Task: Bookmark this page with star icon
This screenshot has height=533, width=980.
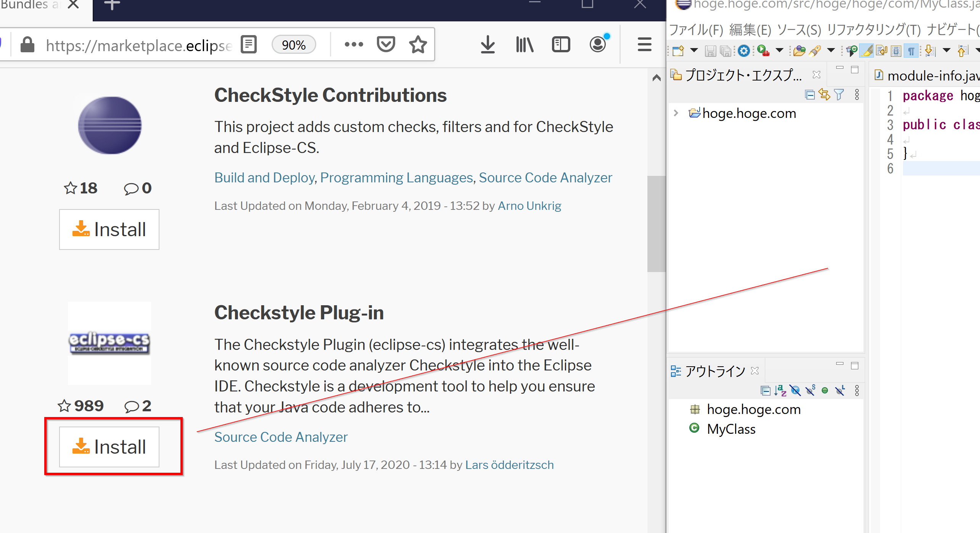Action: 418,45
